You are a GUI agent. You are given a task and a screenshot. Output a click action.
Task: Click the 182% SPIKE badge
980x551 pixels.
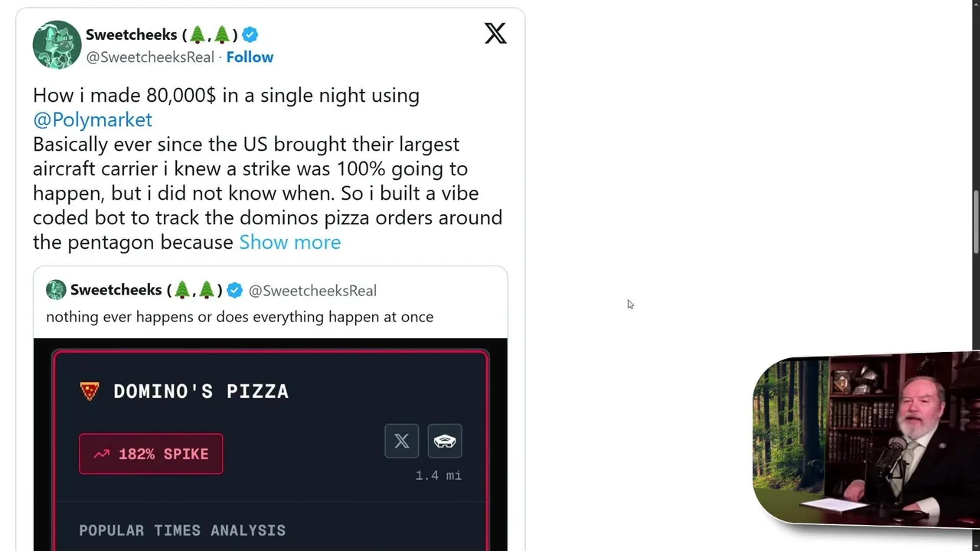pyautogui.click(x=151, y=454)
